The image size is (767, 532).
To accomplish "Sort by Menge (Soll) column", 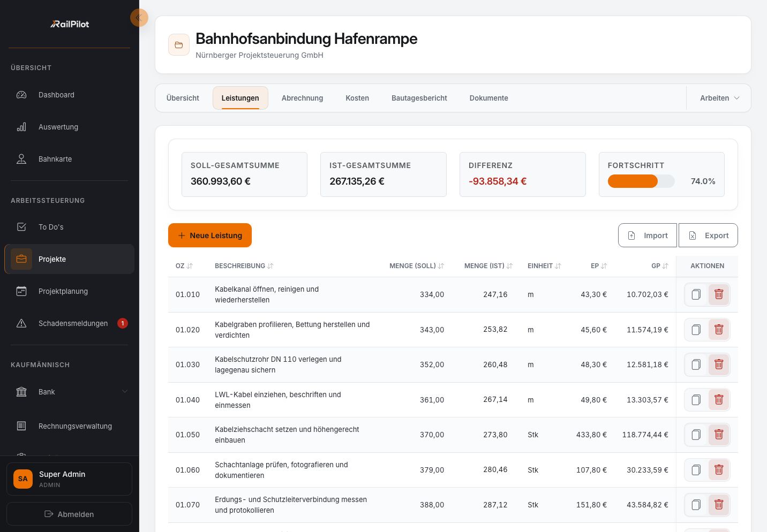I will pyautogui.click(x=417, y=266).
